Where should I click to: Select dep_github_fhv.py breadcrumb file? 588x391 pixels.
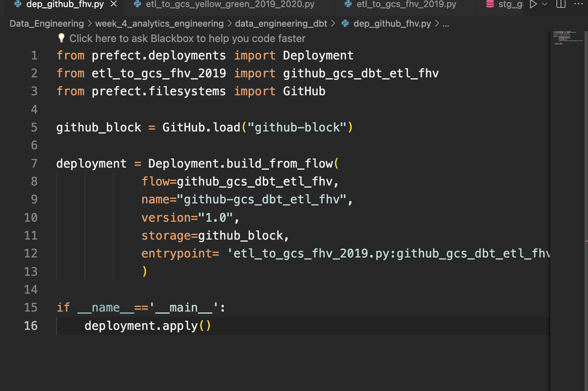pos(392,24)
